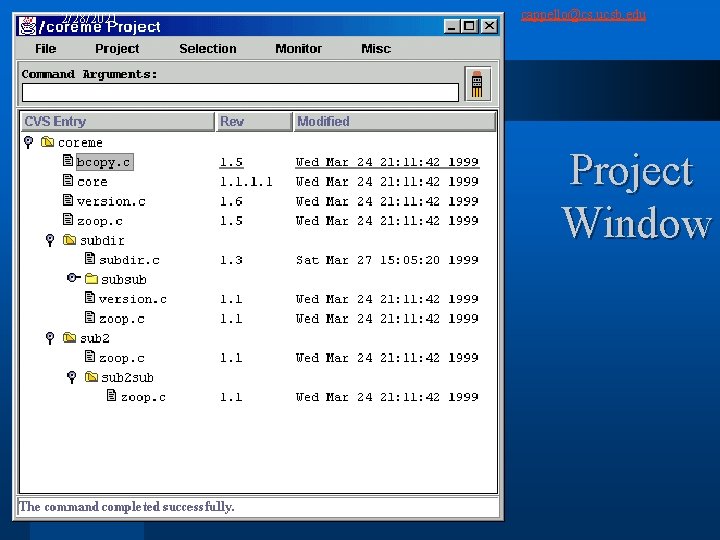The image size is (720, 540).
Task: Collapse the coreme root folder node
Action: point(28,142)
